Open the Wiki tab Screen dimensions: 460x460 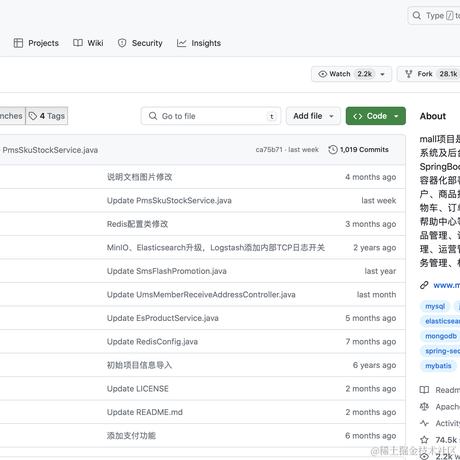coord(88,43)
